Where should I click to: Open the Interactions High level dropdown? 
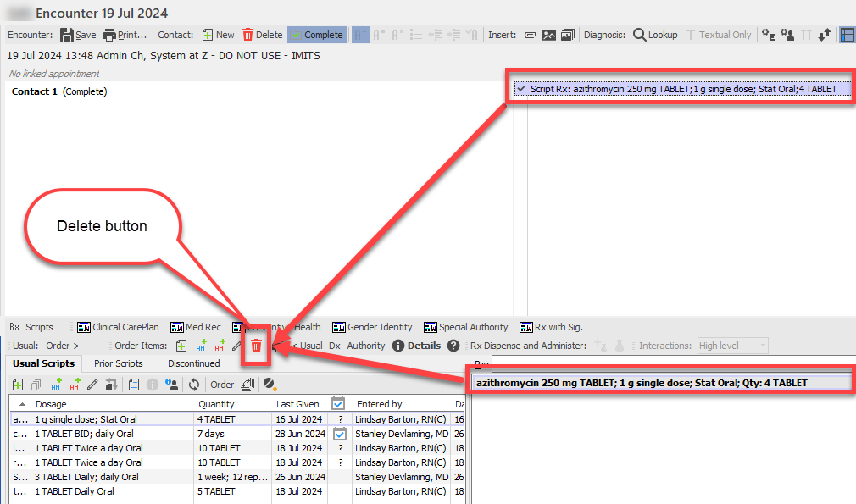tap(732, 346)
